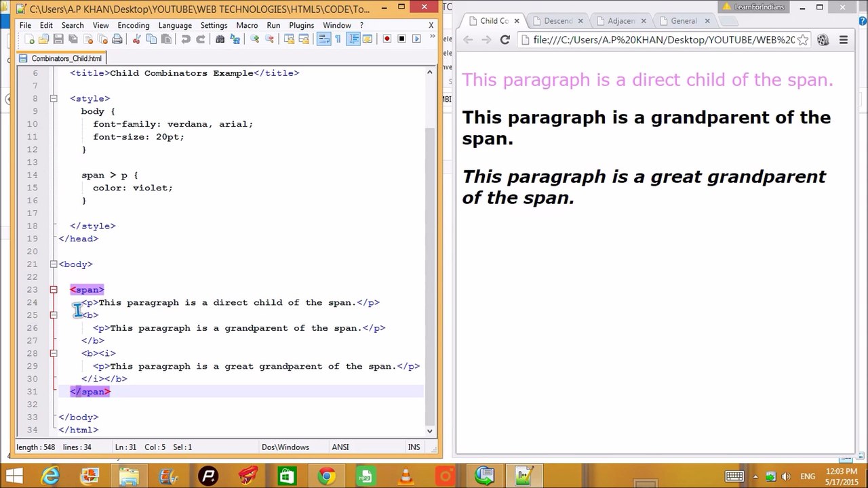868x488 pixels.
Task: Copy selection toolbar icon
Action: click(x=151, y=39)
